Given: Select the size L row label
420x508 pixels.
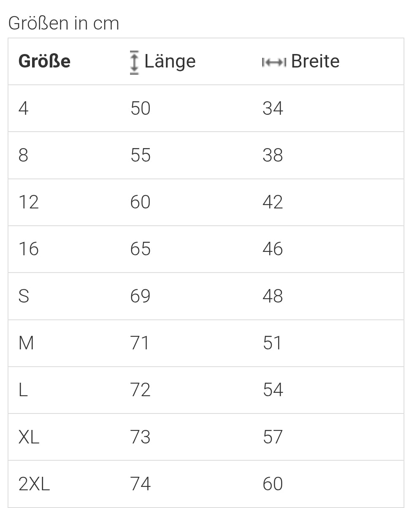Looking at the screenshot, I should (23, 390).
